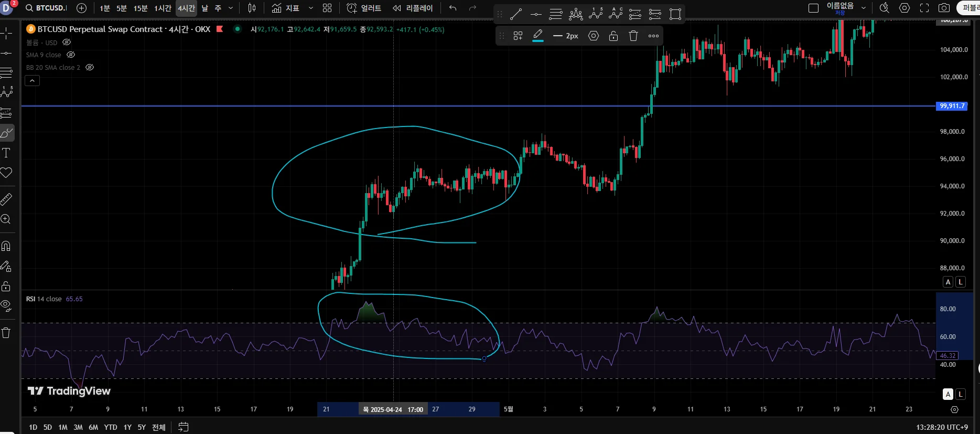Open the indicator templates grid icon
This screenshot has height=434, width=980.
point(327,8)
